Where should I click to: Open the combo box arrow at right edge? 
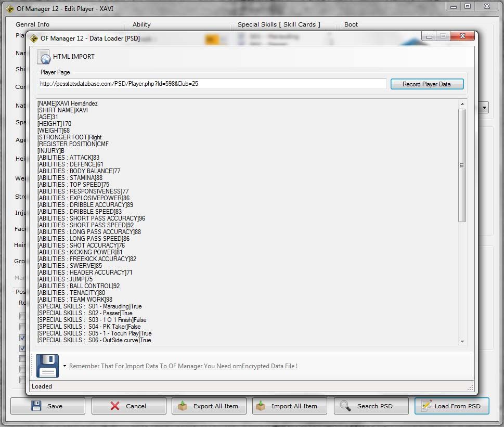click(484, 108)
